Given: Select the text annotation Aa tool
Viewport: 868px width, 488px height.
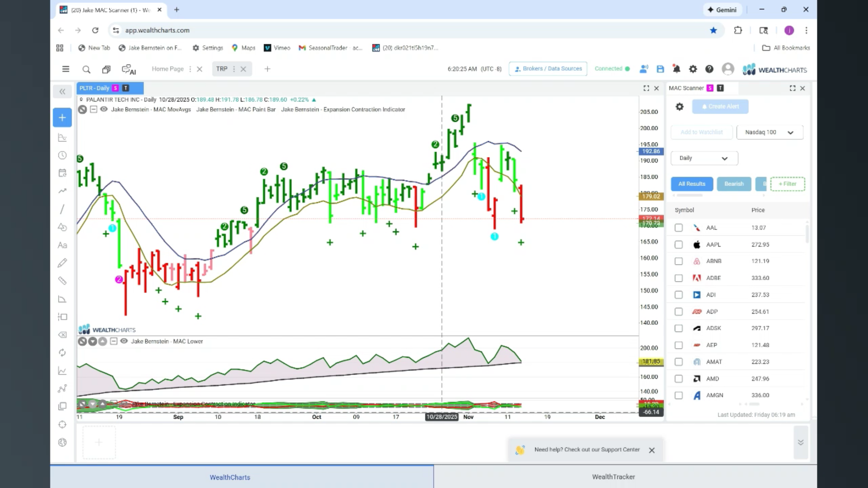Looking at the screenshot, I should coord(62,245).
